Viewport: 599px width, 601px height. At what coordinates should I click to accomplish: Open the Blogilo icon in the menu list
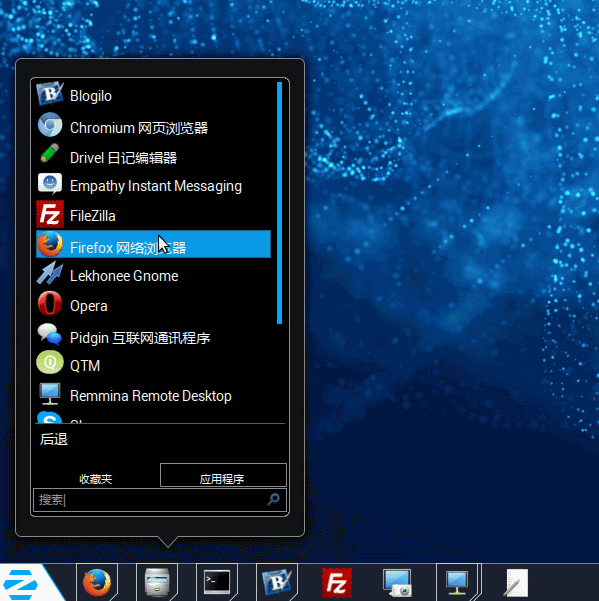click(50, 94)
